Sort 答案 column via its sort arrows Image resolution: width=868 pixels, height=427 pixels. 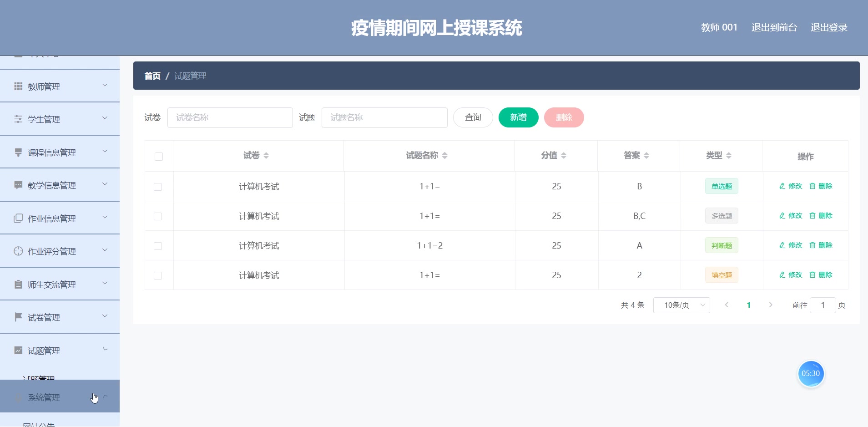(646, 156)
